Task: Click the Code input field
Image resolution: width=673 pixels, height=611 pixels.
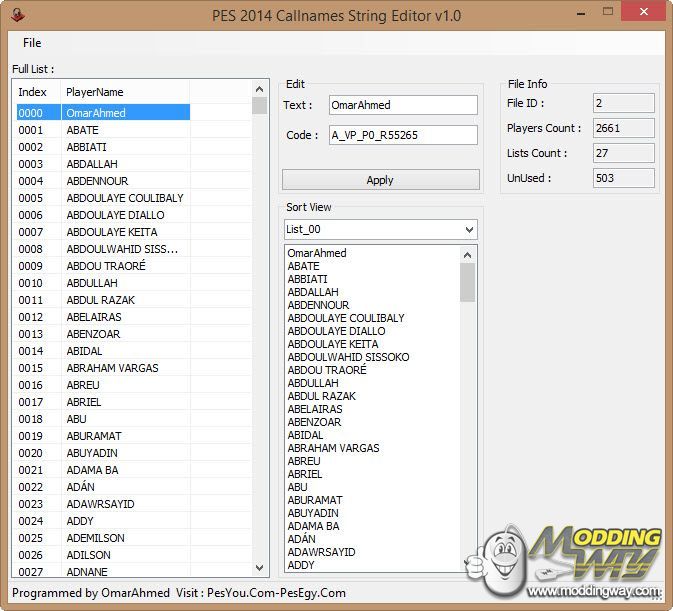Action: tap(402, 135)
